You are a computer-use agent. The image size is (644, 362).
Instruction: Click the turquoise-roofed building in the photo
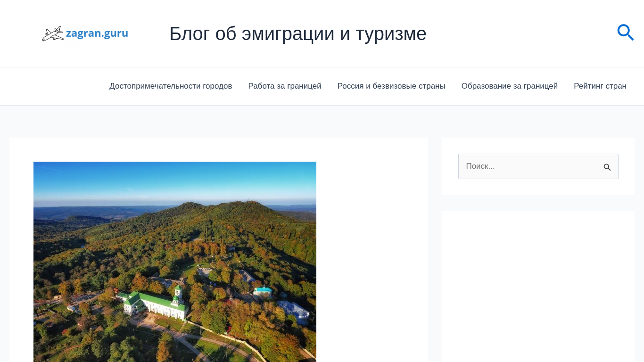[263, 290]
